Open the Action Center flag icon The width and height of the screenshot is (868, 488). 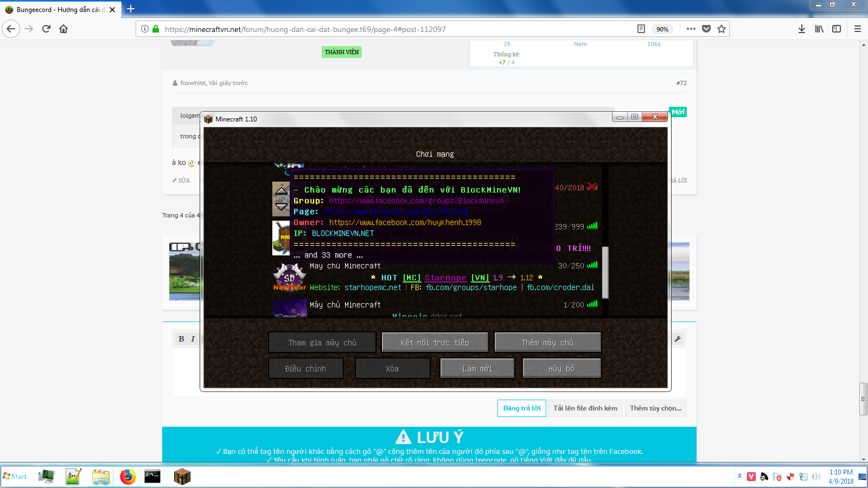coord(777,477)
